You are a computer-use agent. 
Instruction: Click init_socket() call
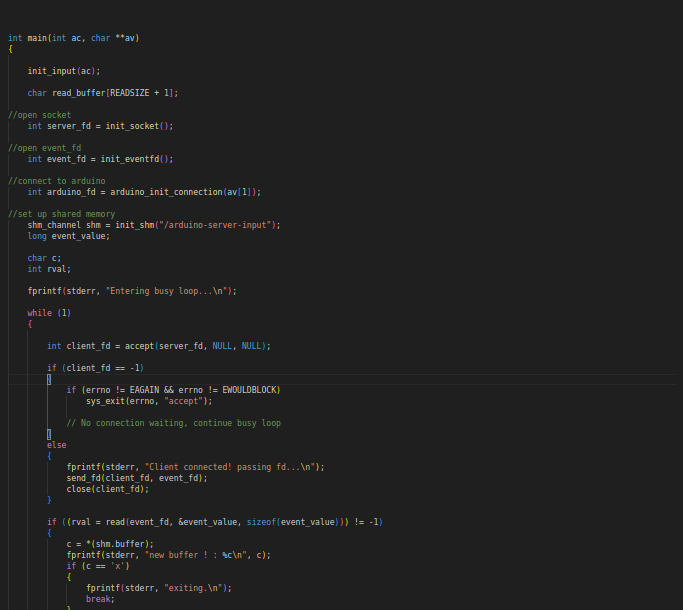[x=137, y=126]
